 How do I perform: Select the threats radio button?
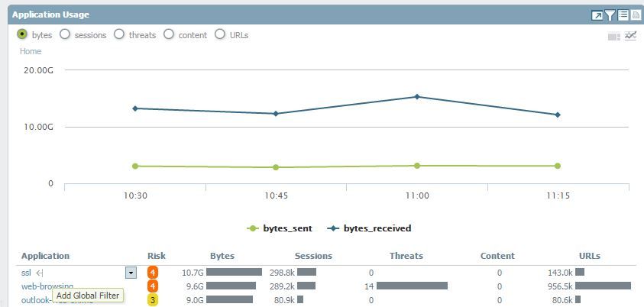pos(119,34)
